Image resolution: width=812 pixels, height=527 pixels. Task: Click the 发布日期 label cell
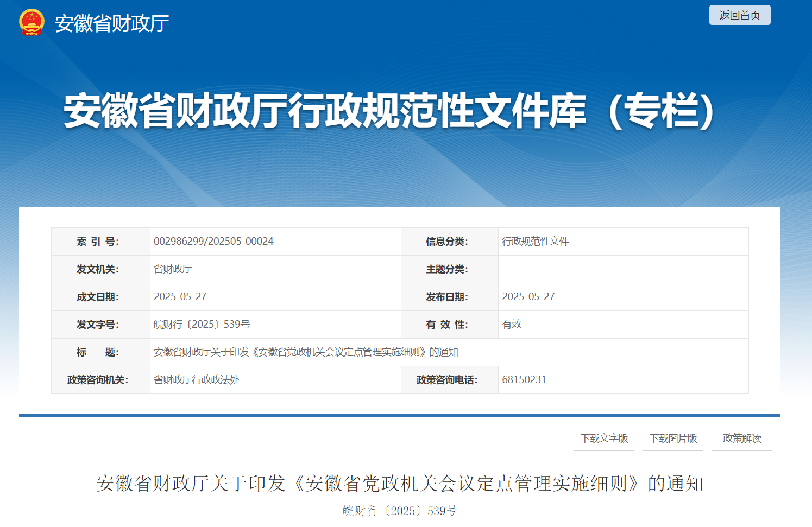pos(450,297)
